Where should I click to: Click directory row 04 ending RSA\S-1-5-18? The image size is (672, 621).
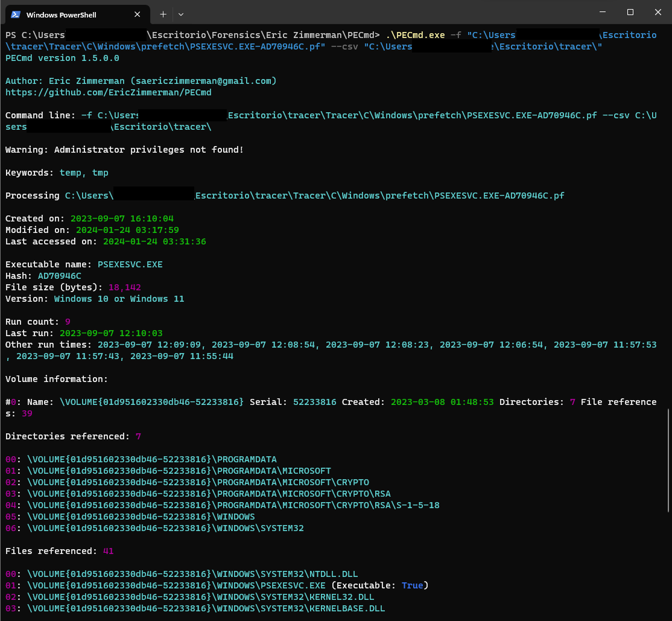click(x=223, y=505)
